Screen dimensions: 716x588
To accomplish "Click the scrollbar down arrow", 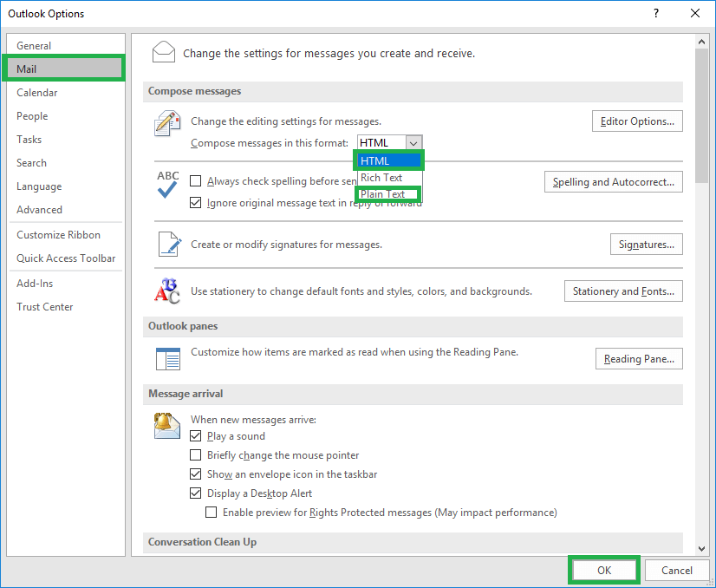I will point(701,549).
